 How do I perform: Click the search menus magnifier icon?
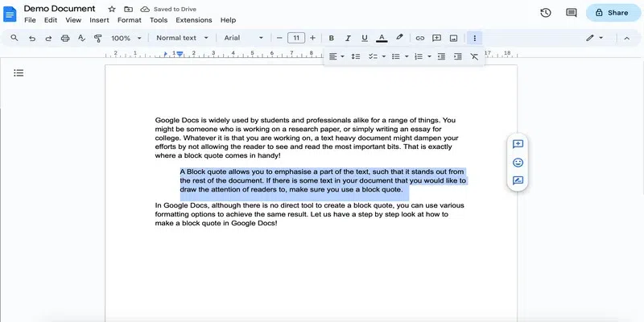click(14, 38)
